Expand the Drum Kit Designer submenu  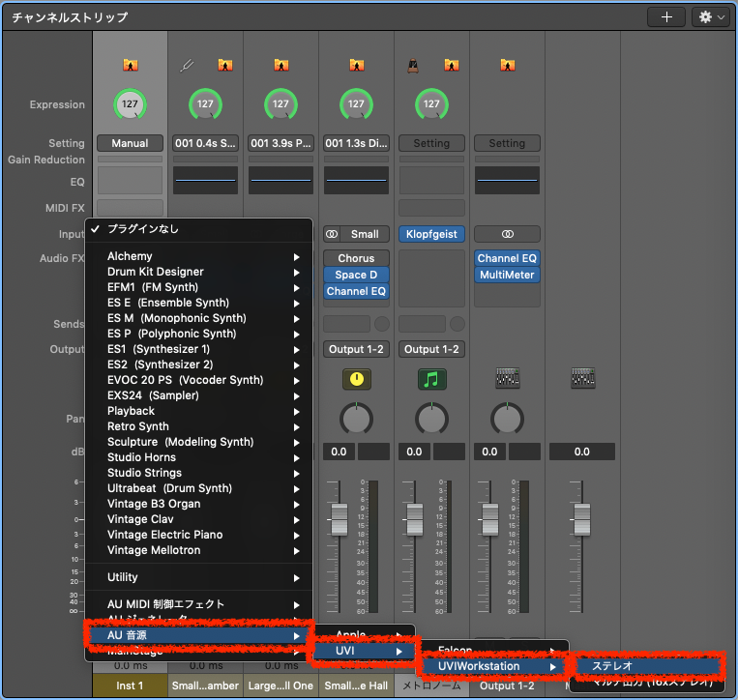[x=198, y=272]
